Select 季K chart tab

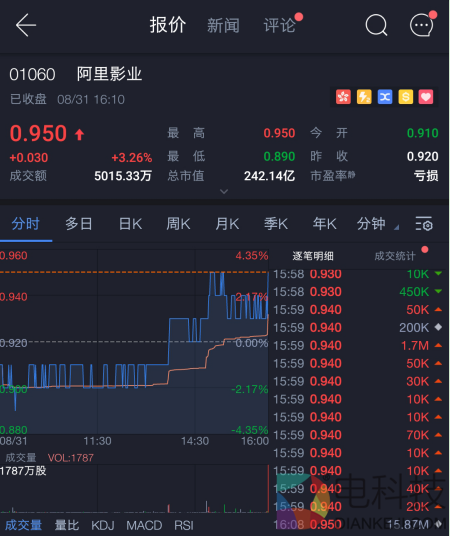coord(276,224)
